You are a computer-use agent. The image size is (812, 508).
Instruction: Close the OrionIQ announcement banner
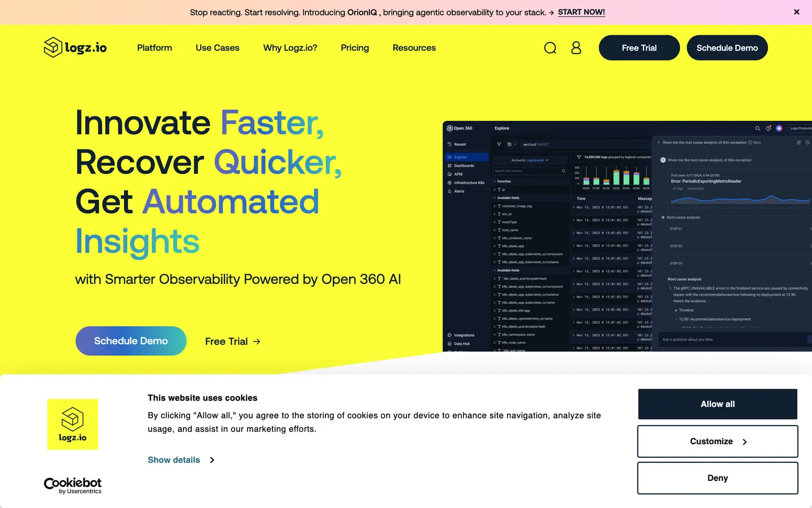point(796,12)
